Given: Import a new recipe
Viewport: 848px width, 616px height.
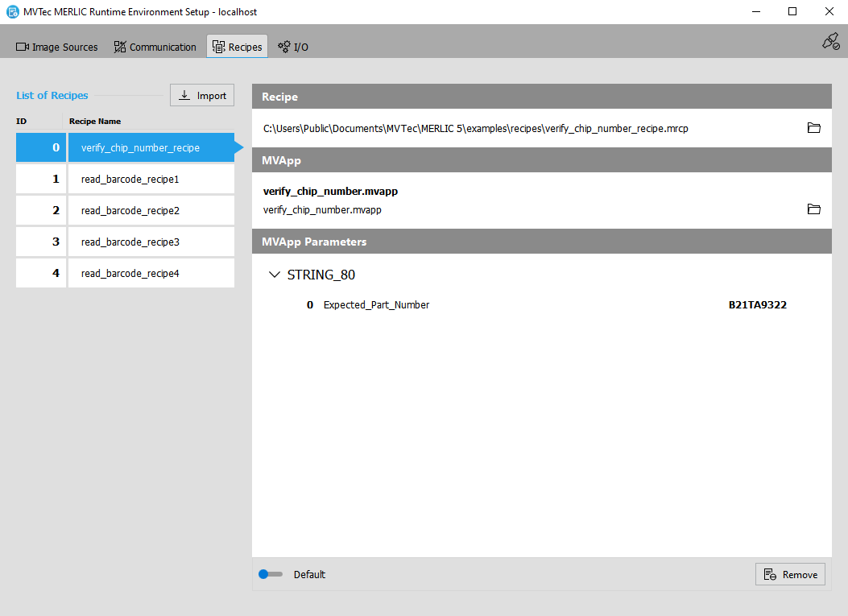Looking at the screenshot, I should pyautogui.click(x=202, y=95).
